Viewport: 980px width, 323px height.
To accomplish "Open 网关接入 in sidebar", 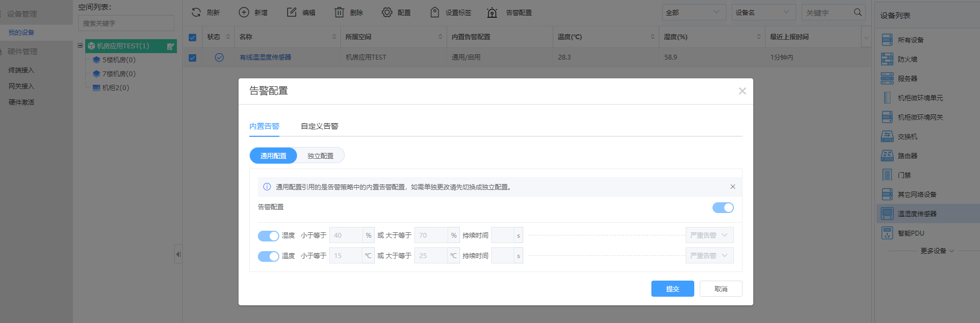I will coord(21,86).
